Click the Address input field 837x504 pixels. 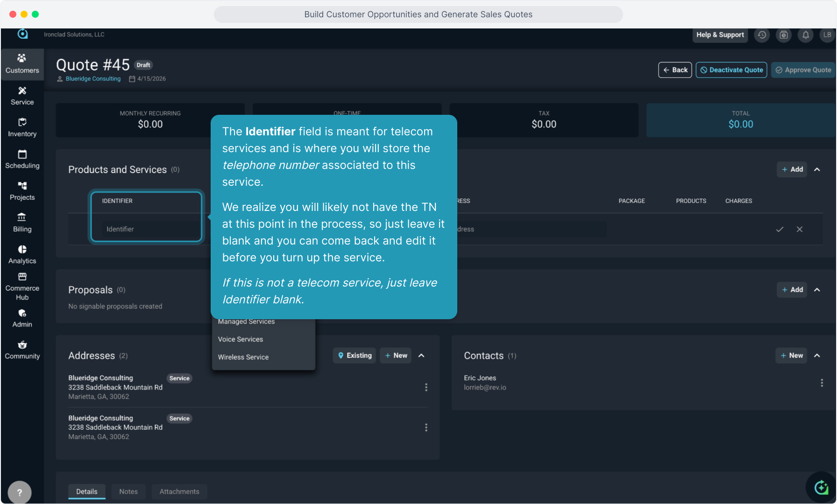pyautogui.click(x=532, y=229)
